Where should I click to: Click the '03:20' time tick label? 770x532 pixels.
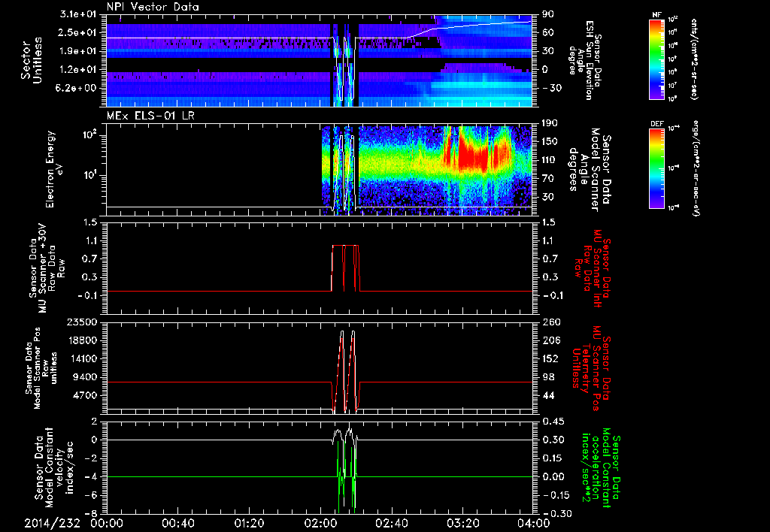tap(462, 524)
